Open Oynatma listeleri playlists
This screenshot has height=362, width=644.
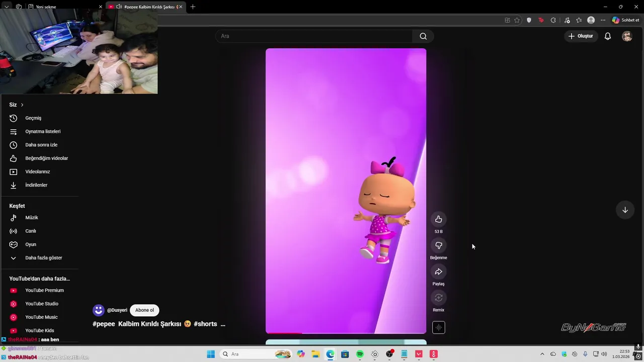pos(43,132)
